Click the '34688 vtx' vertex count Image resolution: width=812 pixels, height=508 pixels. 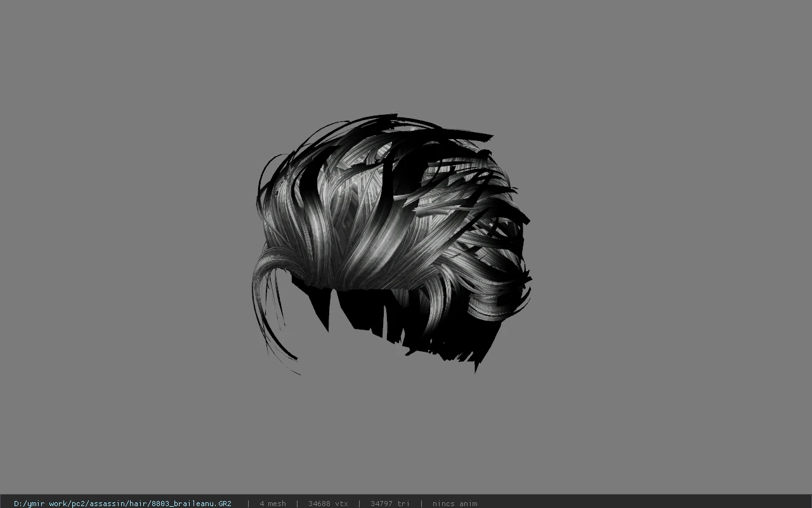(328, 504)
